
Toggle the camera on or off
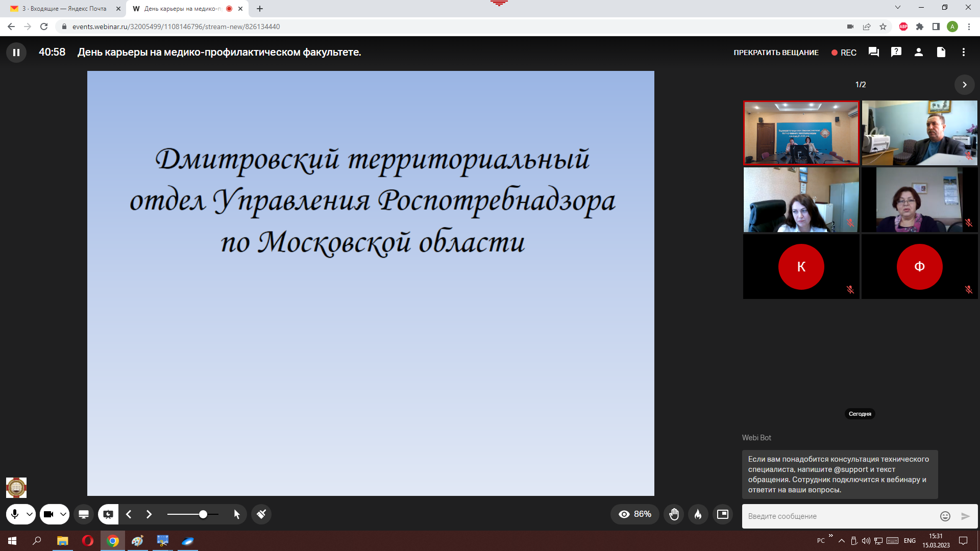point(48,514)
